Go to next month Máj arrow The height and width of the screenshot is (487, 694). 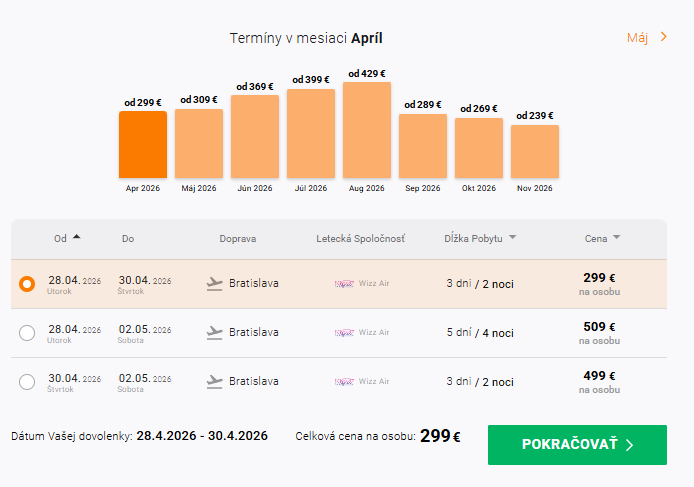(663, 38)
